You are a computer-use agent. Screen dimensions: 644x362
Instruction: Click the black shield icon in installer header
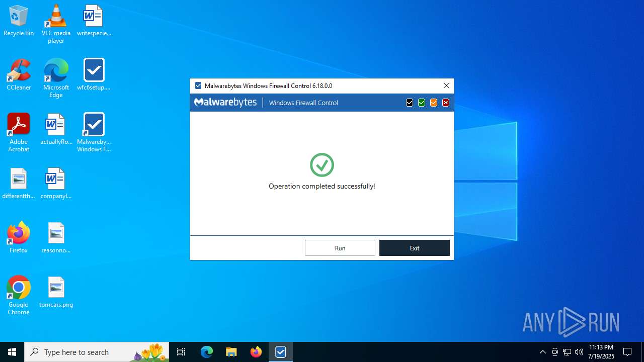[x=410, y=103]
